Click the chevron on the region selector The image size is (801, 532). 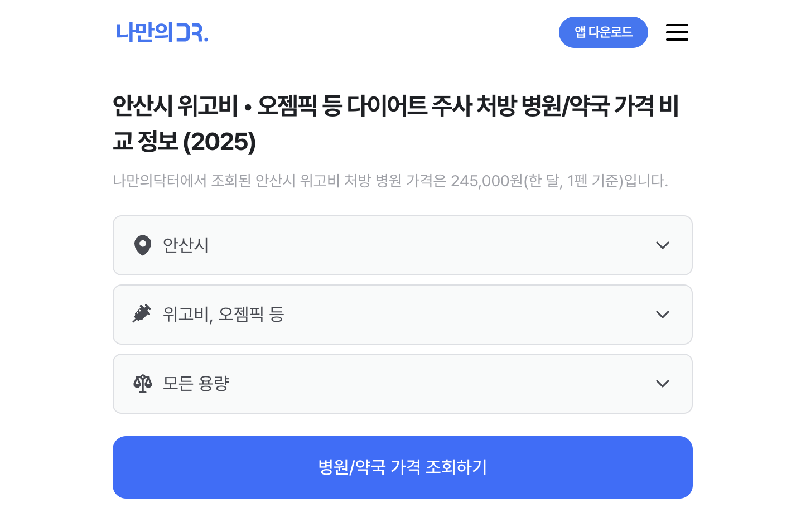(x=663, y=245)
